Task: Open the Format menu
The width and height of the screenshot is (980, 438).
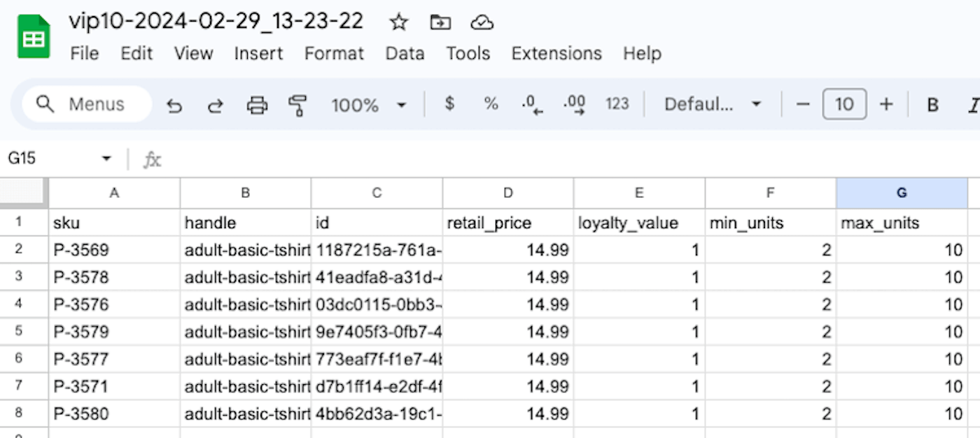Action: click(334, 54)
